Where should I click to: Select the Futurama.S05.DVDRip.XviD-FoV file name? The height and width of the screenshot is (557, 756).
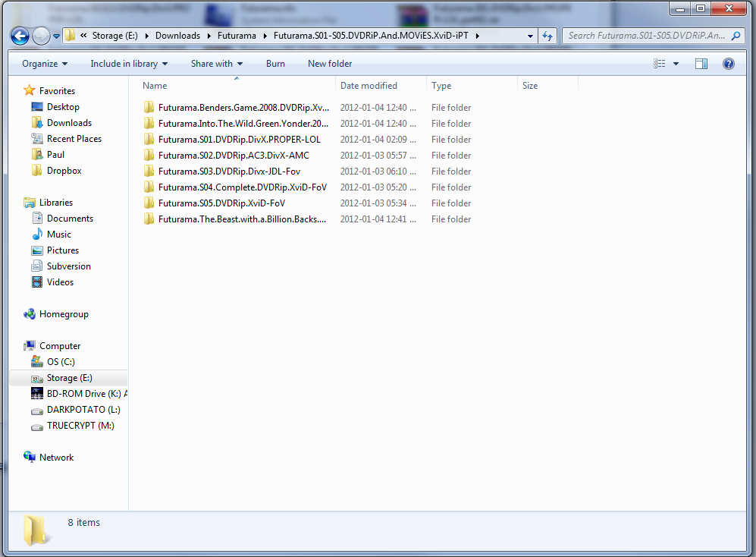221,203
